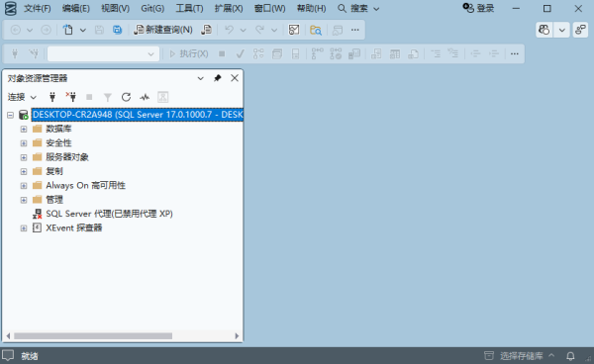The image size is (594, 364).
Task: Click the Object Explorer horizontal scrollbar thumb
Action: pyautogui.click(x=93, y=336)
